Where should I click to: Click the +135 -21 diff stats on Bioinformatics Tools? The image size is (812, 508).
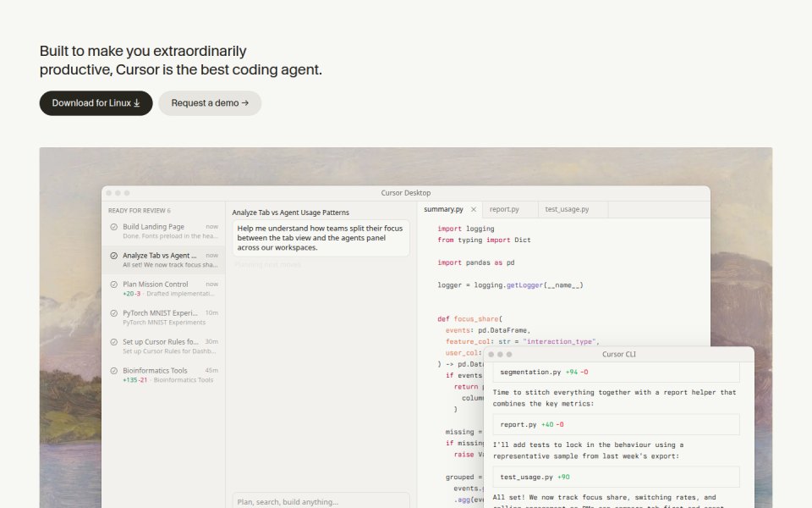[135, 380]
